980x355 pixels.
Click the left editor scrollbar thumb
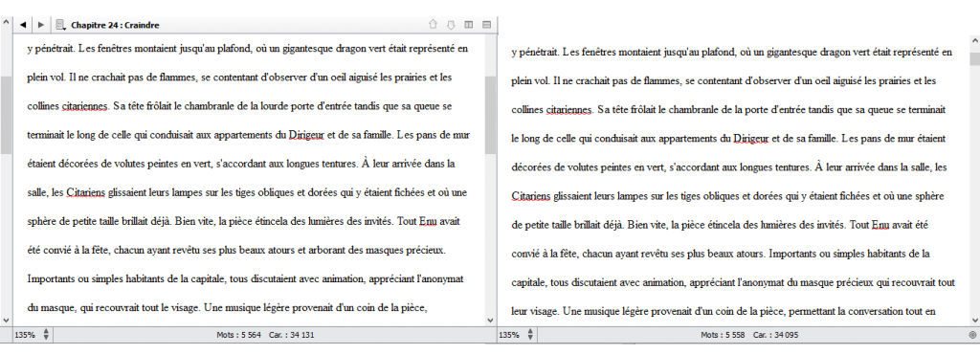click(x=490, y=115)
